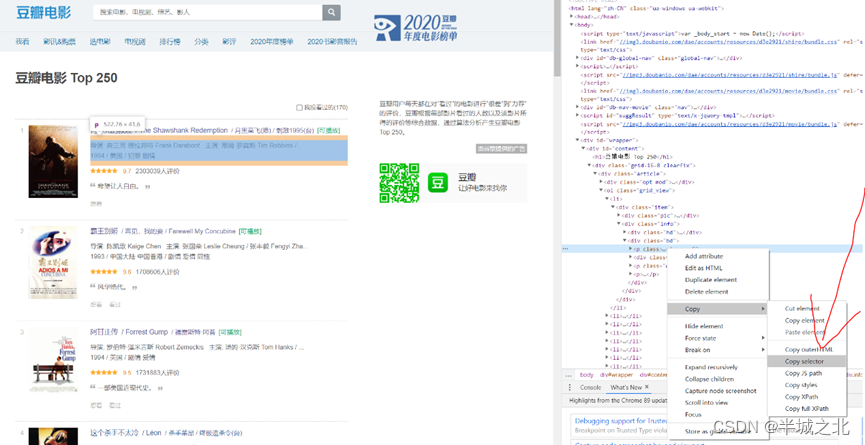Screen dimensions: 865x445
Task: Click the movie search input field
Action: point(208,12)
